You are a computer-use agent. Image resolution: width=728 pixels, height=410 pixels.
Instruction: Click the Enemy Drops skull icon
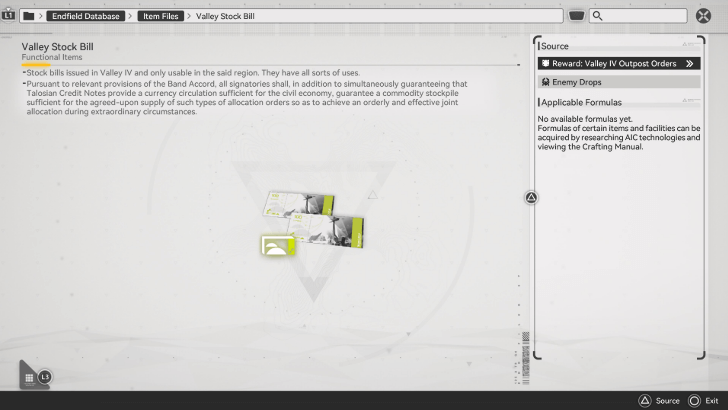(x=545, y=82)
